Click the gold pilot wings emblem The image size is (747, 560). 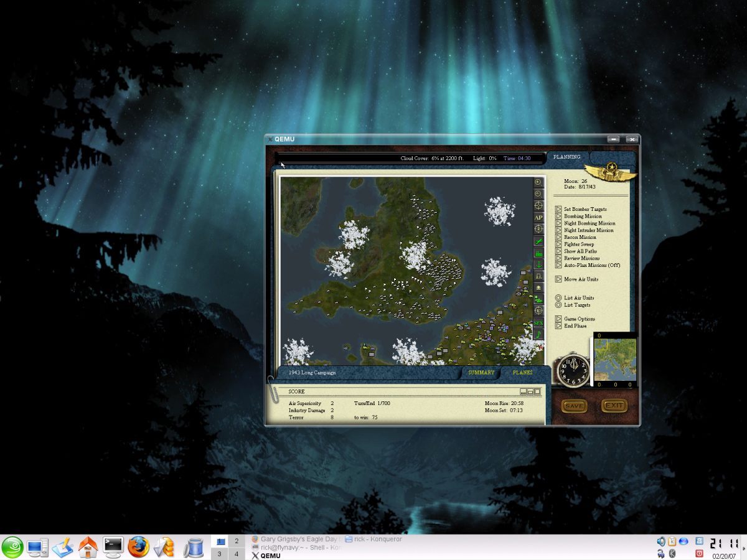coord(610,174)
